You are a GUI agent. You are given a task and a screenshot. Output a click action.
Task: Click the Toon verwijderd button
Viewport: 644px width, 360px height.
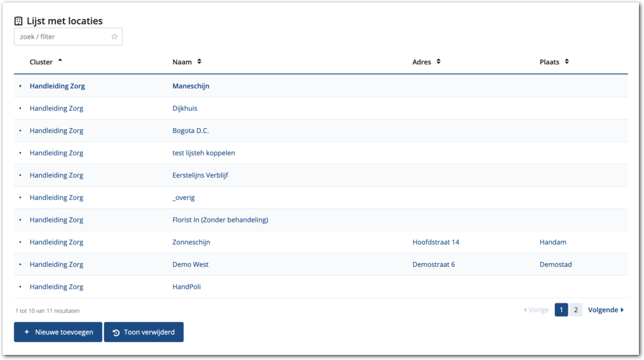[144, 332]
